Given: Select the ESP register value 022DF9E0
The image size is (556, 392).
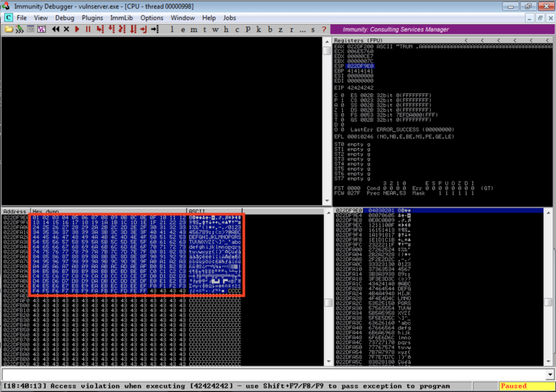Looking at the screenshot, I should (x=360, y=66).
